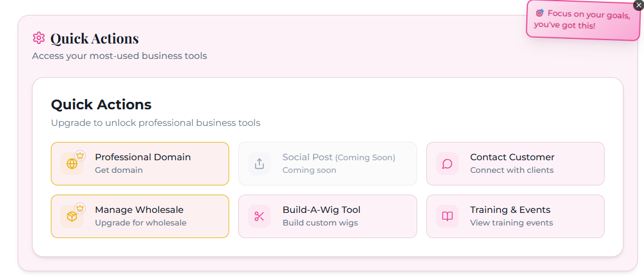Click the target emoji in the motivational toast
Screen dimensions: 644x277
[x=539, y=13]
